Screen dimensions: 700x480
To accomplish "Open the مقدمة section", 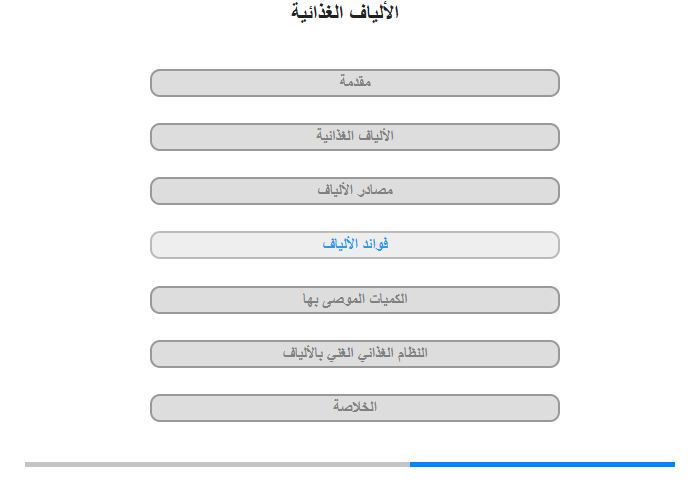I will tap(355, 83).
